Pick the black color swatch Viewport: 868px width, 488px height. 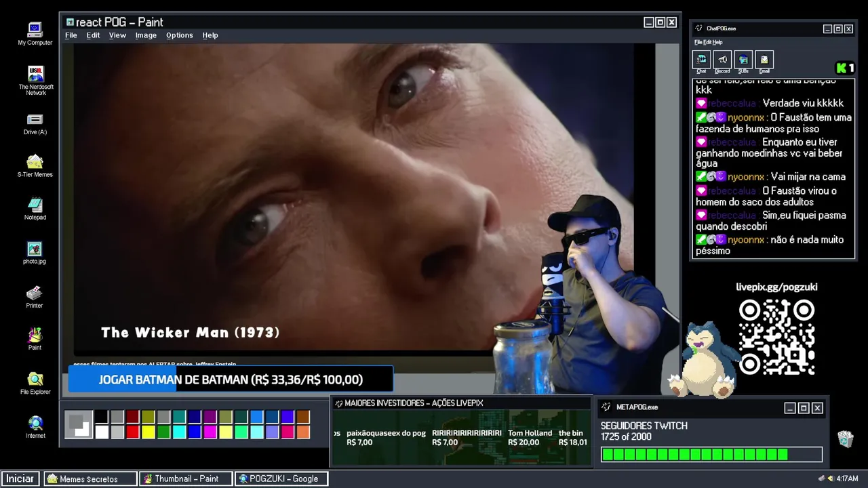tap(102, 417)
